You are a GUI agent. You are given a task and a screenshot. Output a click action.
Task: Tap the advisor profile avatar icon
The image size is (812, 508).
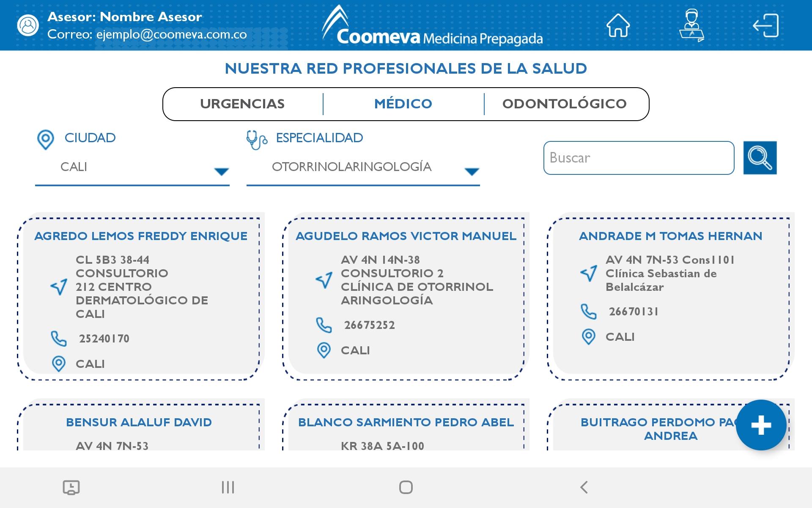(28, 25)
